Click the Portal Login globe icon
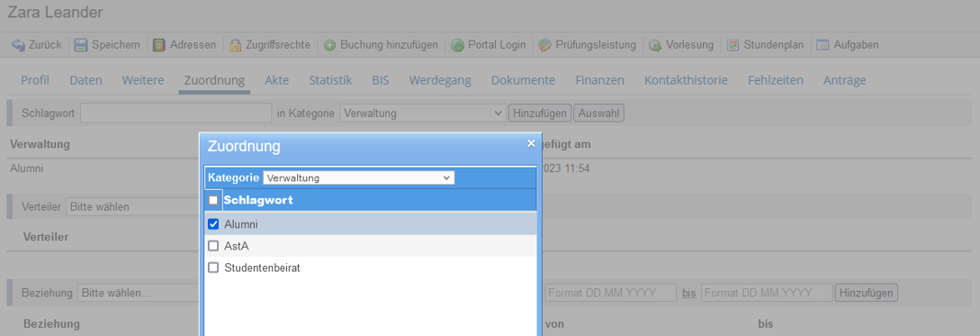980x336 pixels. coord(457,45)
